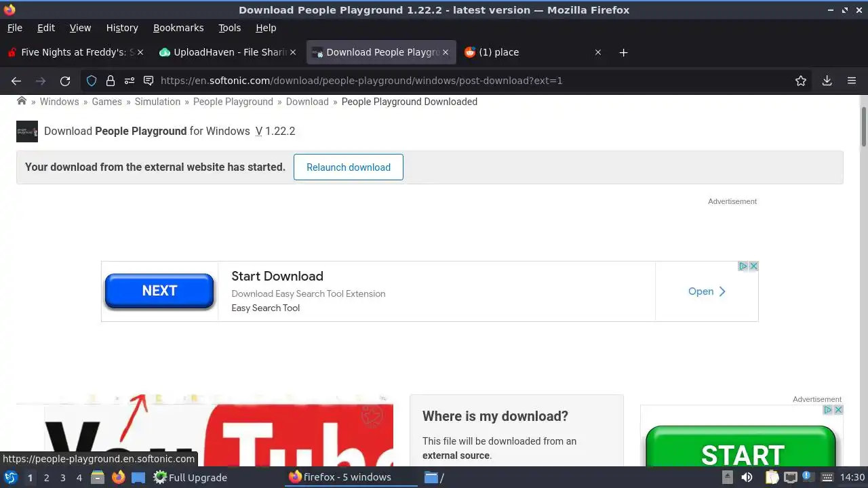Close the (1) place tab

pyautogui.click(x=598, y=52)
